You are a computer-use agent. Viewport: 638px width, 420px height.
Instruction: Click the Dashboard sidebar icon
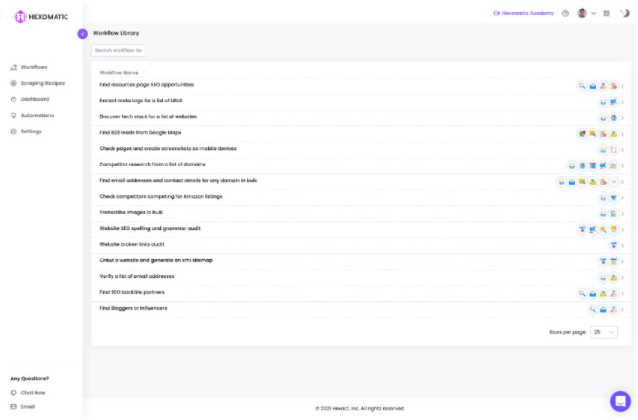click(x=13, y=99)
